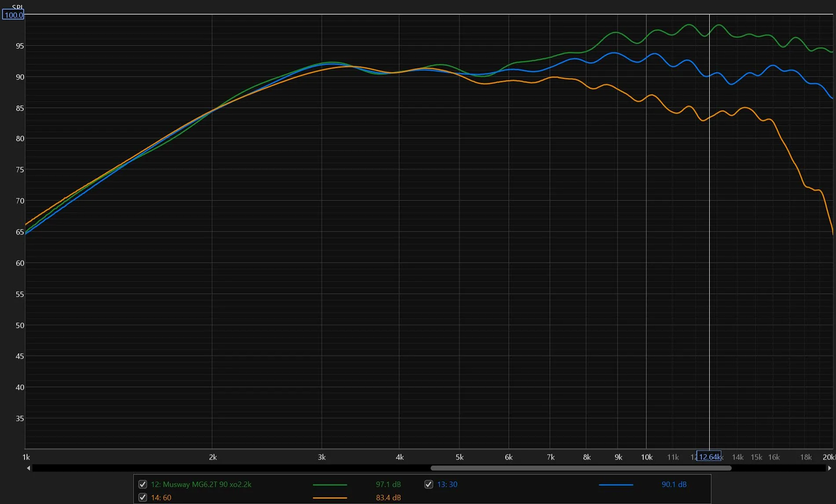Hide trace 14: 60 using its checkbox
This screenshot has height=504, width=836.
[143, 497]
